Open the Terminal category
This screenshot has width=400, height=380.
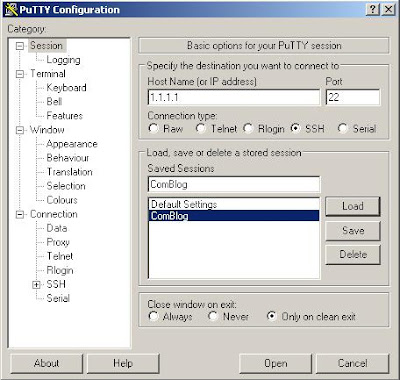click(x=48, y=74)
